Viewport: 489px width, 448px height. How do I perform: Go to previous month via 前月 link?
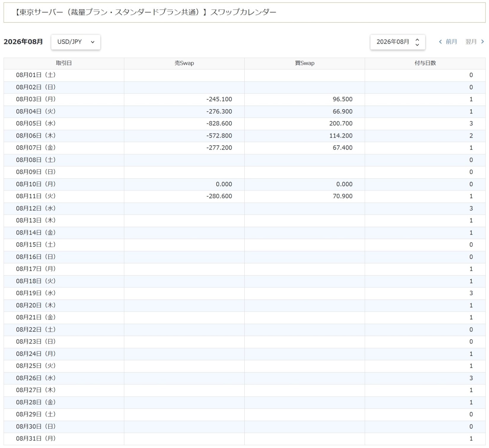point(451,42)
